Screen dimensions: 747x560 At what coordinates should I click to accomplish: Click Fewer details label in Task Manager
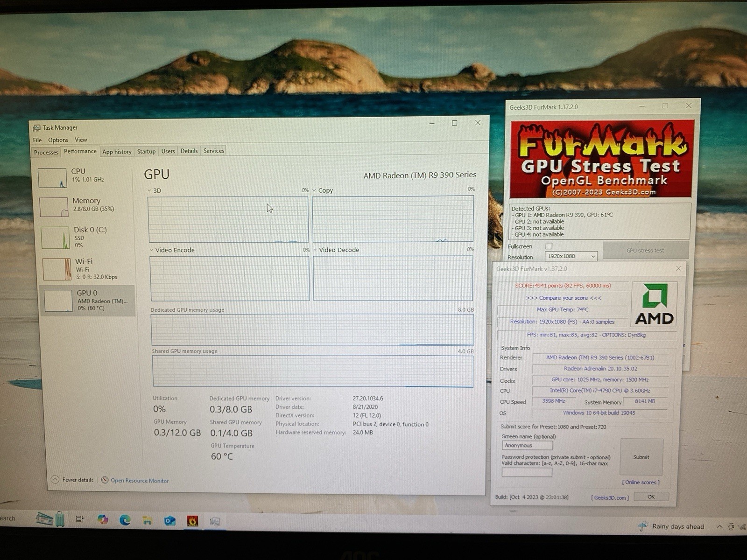(x=78, y=480)
